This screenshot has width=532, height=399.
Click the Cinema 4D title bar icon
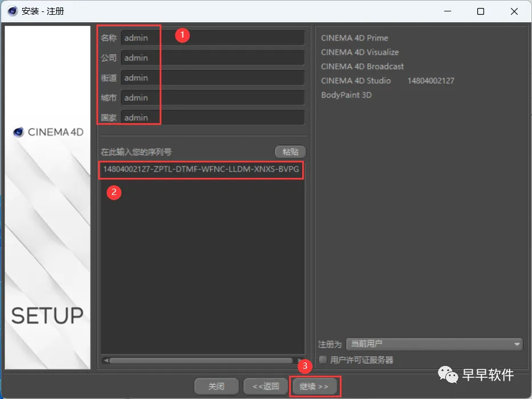[13, 11]
